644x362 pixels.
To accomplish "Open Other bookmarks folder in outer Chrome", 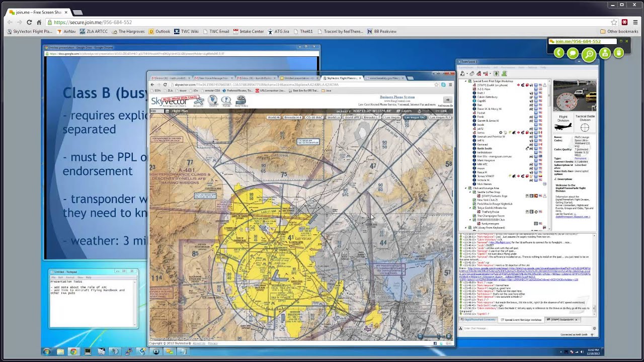I will (619, 31).
